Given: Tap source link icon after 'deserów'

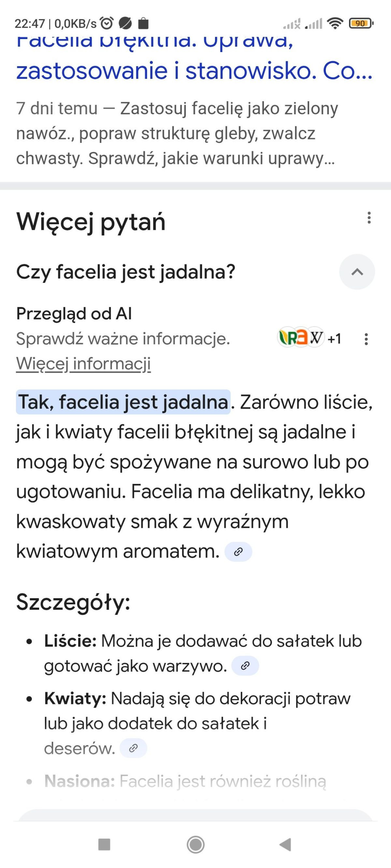Looking at the screenshot, I should [133, 748].
